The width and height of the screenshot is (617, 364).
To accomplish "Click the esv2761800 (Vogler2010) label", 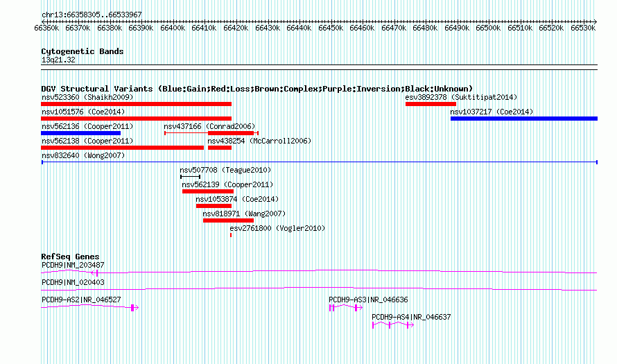I will pyautogui.click(x=277, y=228).
